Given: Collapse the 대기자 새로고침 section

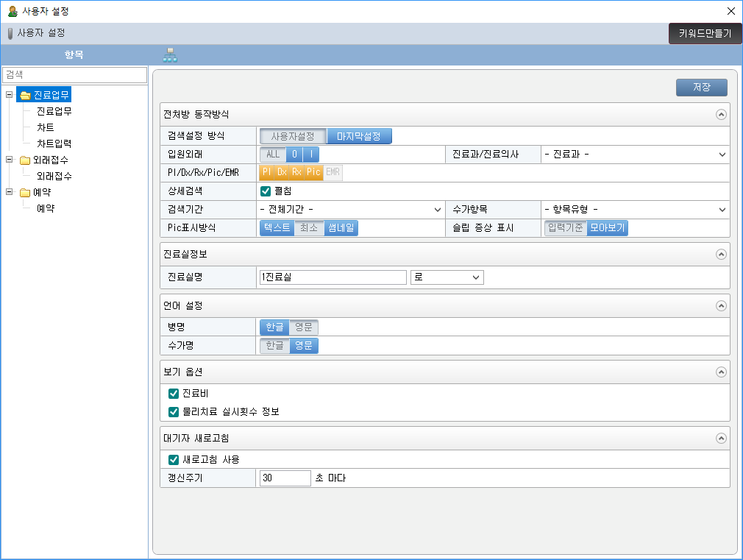Looking at the screenshot, I should pyautogui.click(x=721, y=438).
